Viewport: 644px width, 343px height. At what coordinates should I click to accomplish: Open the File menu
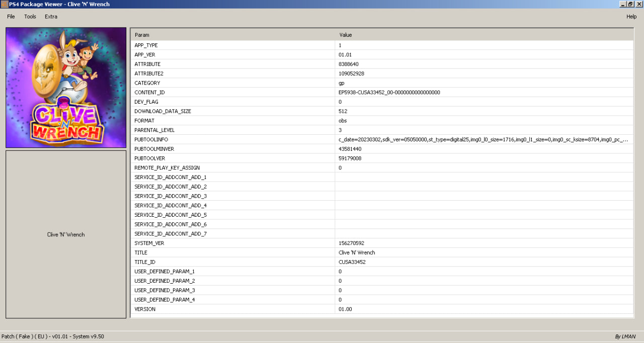[x=11, y=17]
